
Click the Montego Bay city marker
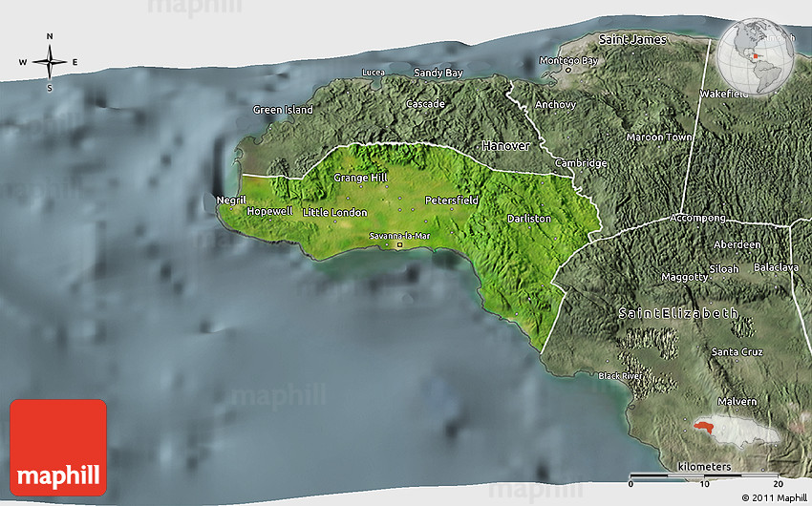(568, 69)
